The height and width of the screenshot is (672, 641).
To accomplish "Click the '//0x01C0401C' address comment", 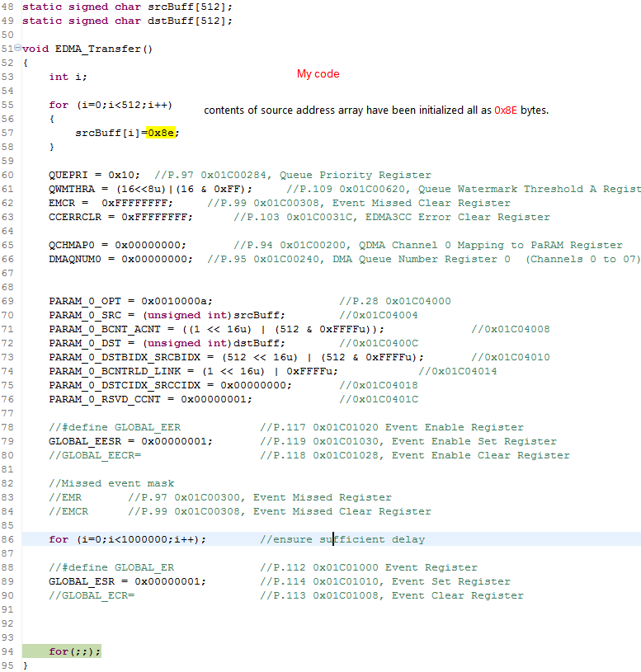I will click(x=379, y=399).
